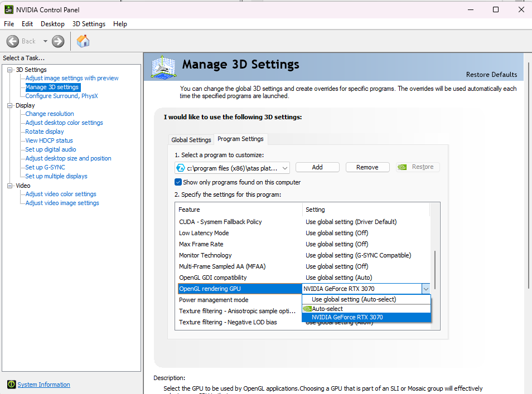Viewport: 532px width, 394px height.
Task: Open the Desktop menu
Action: tap(52, 24)
